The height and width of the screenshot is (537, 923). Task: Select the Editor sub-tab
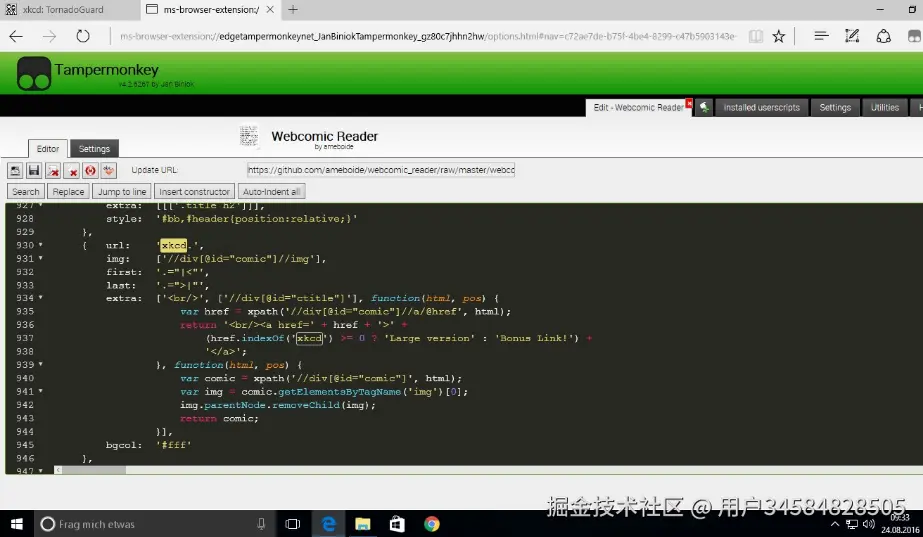point(48,149)
